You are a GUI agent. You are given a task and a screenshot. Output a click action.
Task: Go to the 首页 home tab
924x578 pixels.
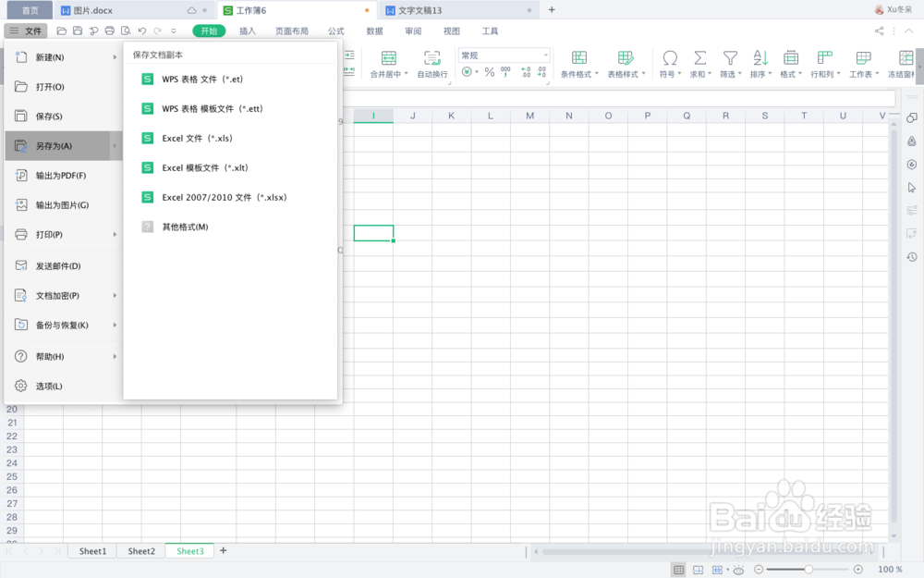[x=30, y=10]
